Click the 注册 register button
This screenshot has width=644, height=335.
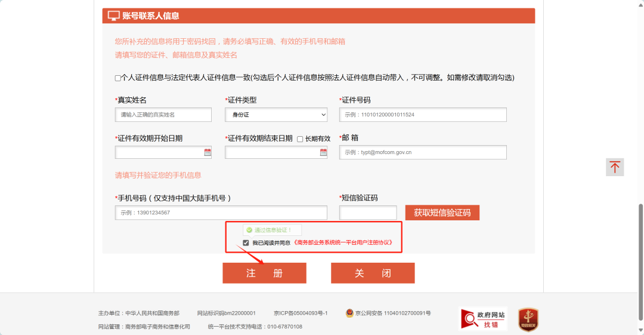pos(264,273)
